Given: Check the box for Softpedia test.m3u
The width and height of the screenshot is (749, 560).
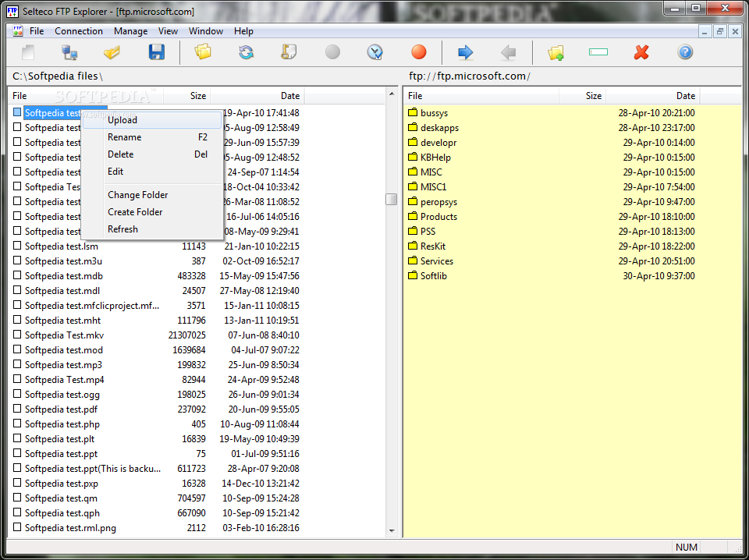Looking at the screenshot, I should (17, 261).
